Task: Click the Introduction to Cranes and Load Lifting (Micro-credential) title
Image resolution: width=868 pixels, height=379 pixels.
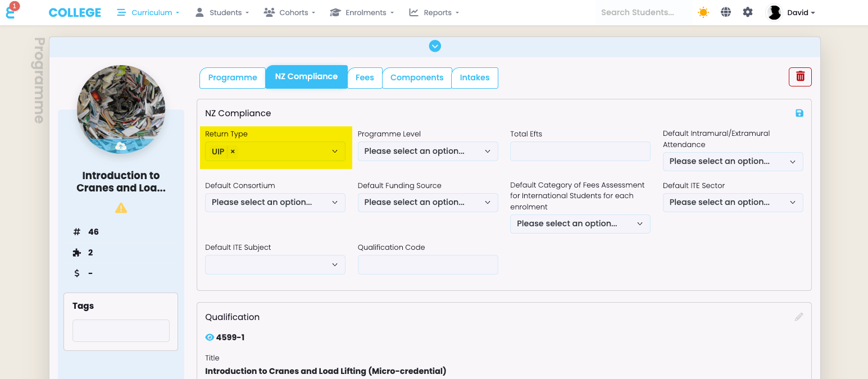Action: coord(326,371)
